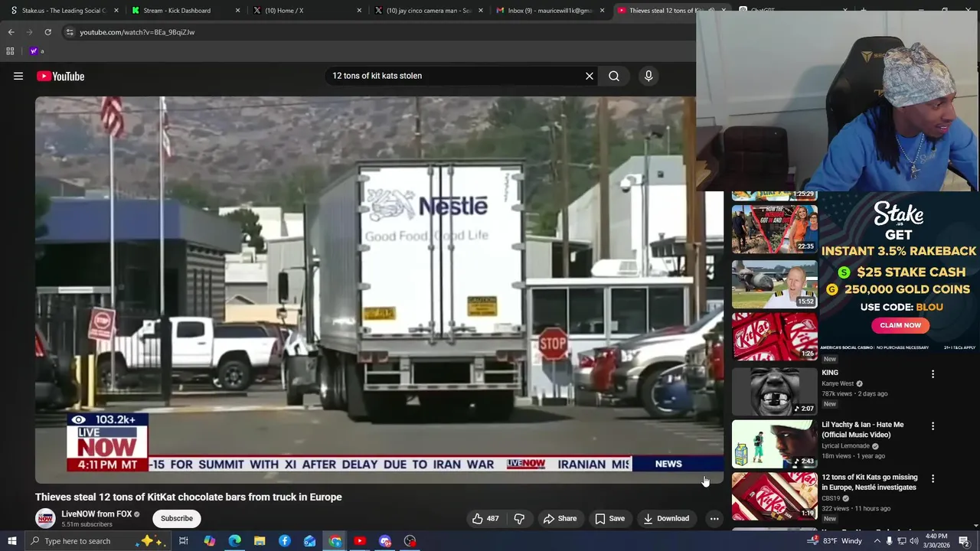Click the video title text below player

[x=188, y=497]
